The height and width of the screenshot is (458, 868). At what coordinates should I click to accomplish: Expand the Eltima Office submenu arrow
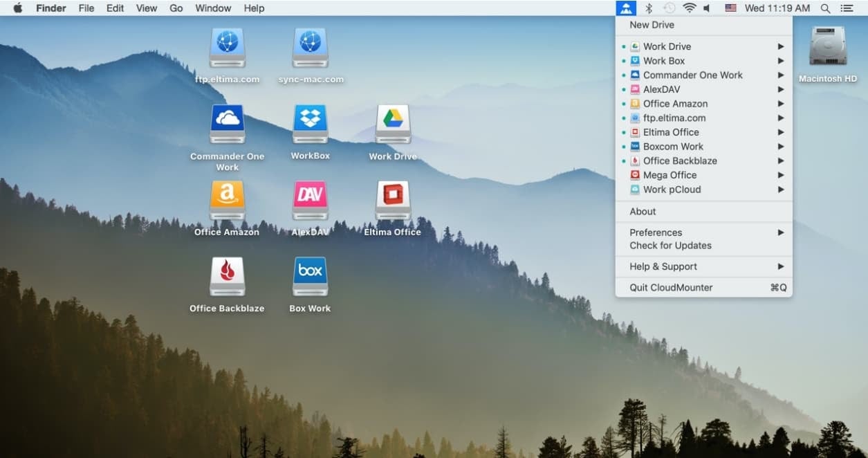tap(781, 132)
